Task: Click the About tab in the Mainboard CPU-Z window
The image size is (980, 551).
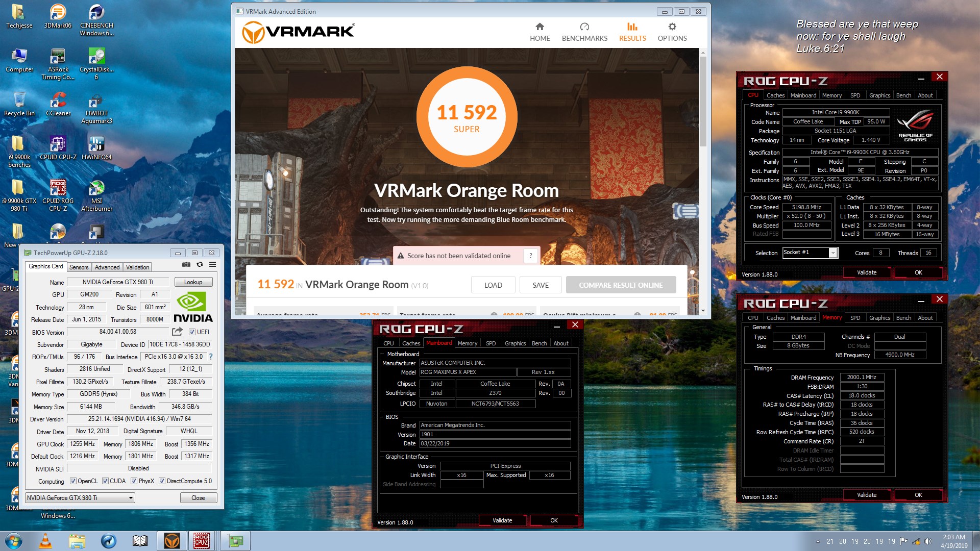Action: point(561,343)
